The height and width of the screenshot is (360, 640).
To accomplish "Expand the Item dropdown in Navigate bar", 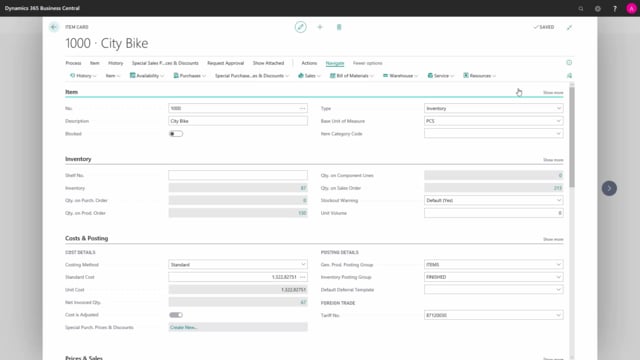I will (113, 76).
